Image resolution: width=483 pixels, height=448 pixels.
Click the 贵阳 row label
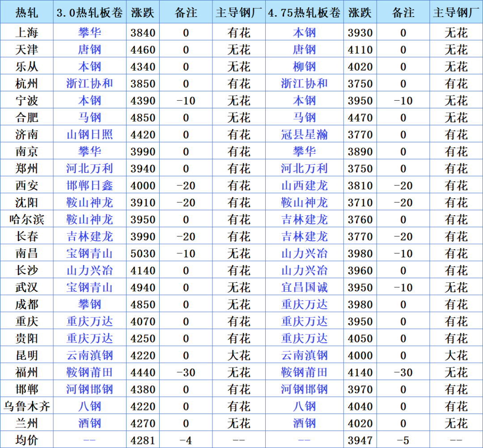[27, 338]
